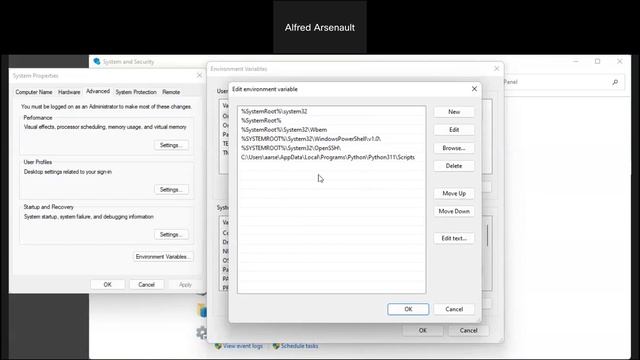
Task: Close the System Properties window
Action: [199, 76]
